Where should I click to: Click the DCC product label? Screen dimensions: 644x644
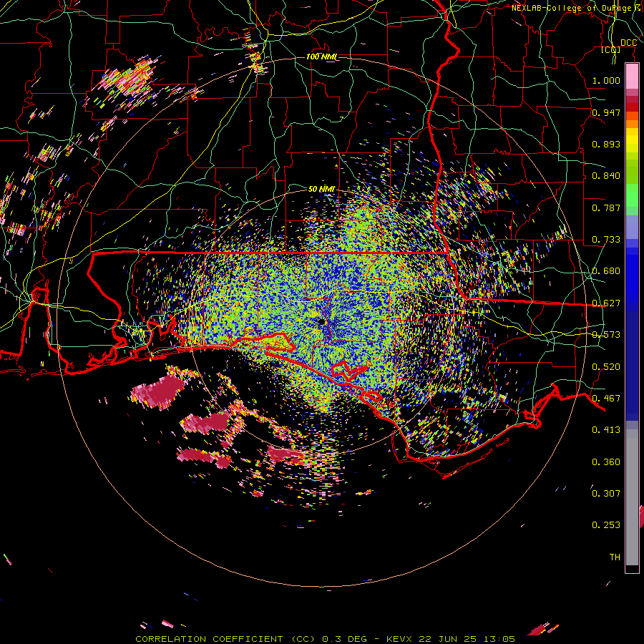[x=628, y=43]
